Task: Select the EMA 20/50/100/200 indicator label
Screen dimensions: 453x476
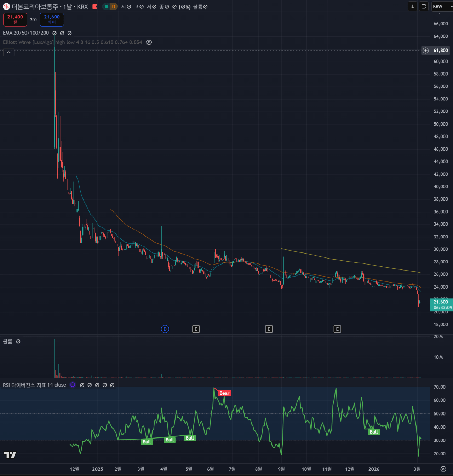Action: tap(26, 33)
